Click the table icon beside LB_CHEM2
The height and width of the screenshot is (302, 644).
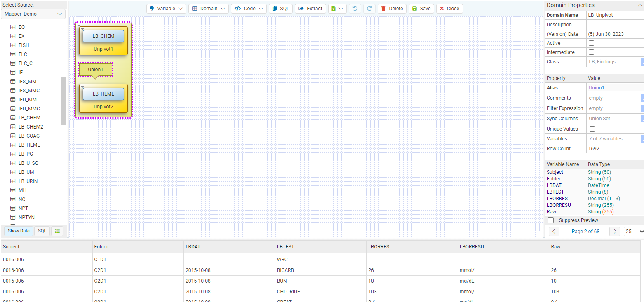click(x=13, y=127)
